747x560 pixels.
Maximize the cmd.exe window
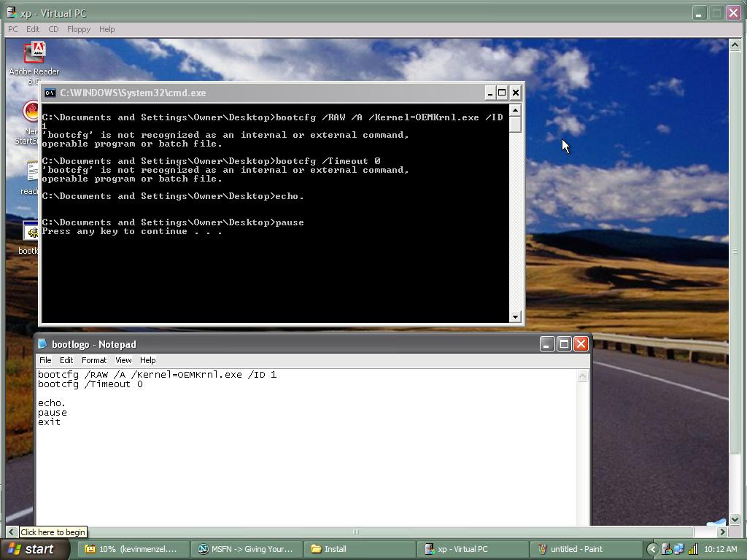(502, 93)
